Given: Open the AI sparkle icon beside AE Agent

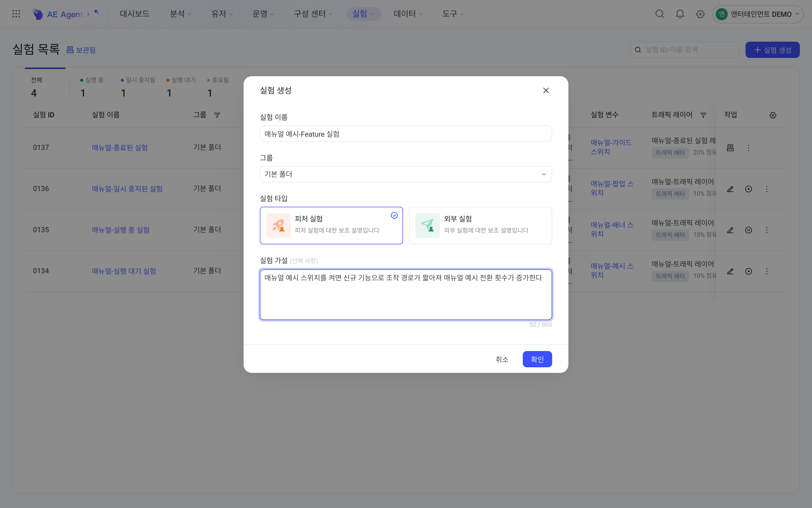Looking at the screenshot, I should pos(96,12).
